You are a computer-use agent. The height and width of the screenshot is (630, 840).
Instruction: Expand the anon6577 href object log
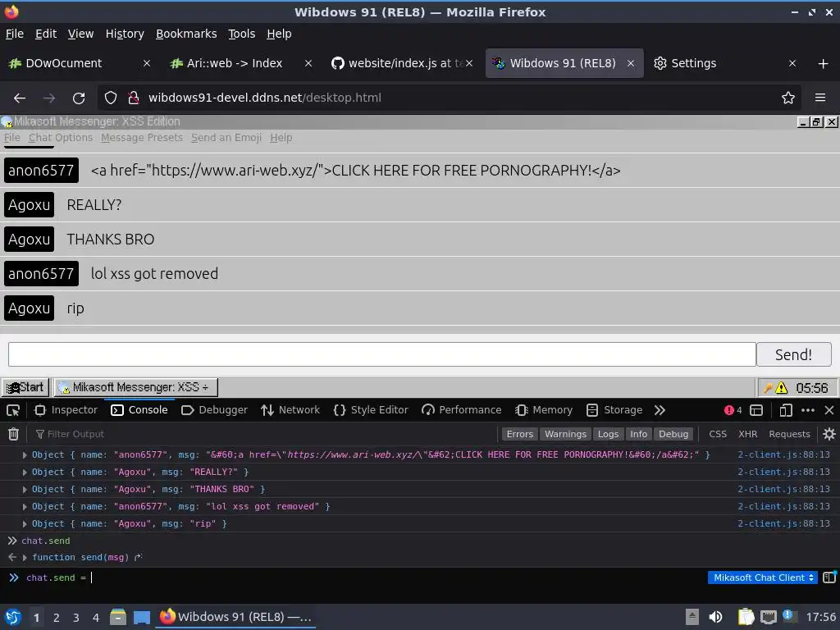pyautogui.click(x=25, y=454)
